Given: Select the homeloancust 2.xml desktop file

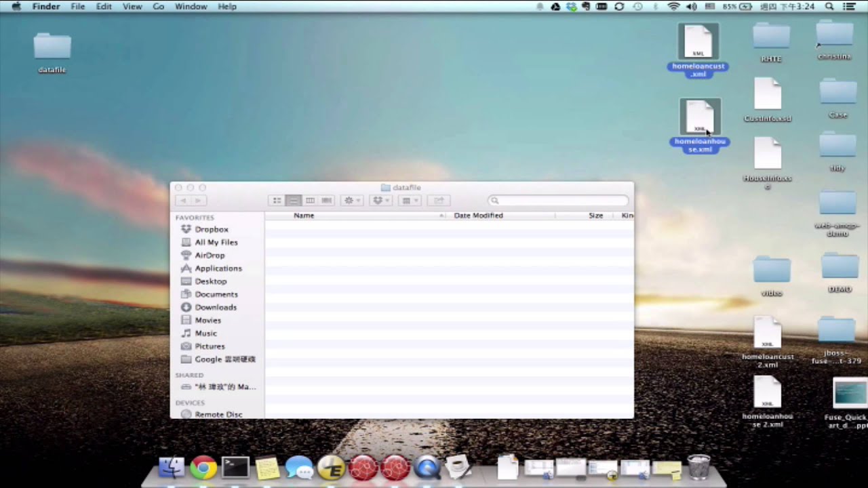Looking at the screenshot, I should pos(768,342).
